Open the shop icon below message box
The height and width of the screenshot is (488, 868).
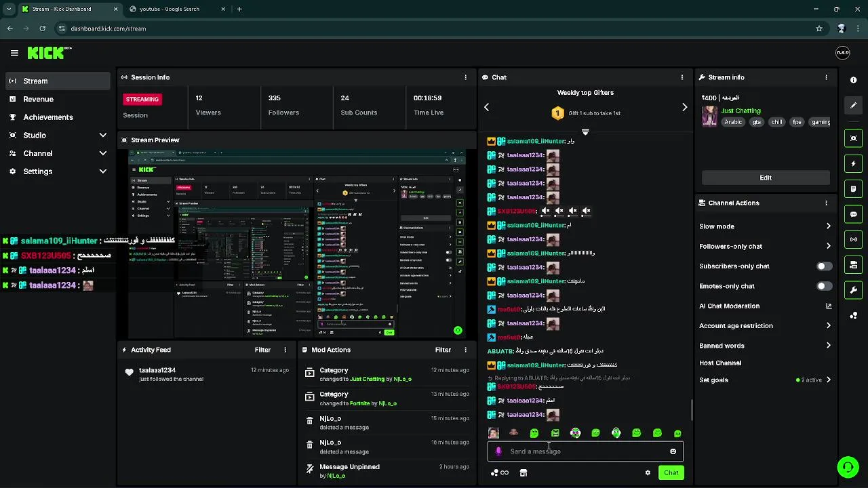524,473
